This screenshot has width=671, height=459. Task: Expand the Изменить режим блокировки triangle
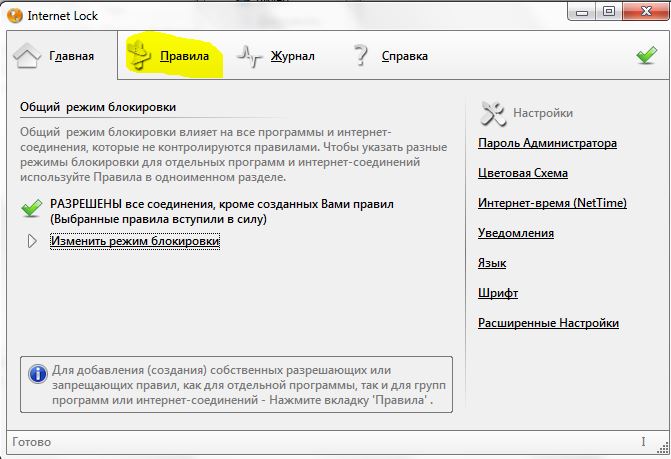(32, 241)
